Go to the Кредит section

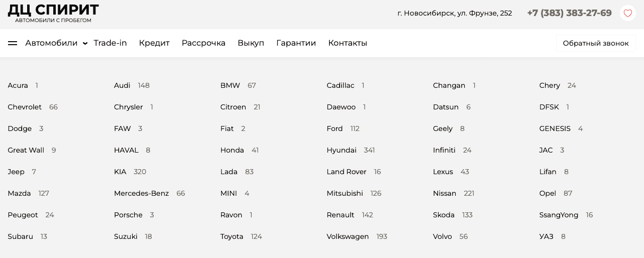point(154,43)
